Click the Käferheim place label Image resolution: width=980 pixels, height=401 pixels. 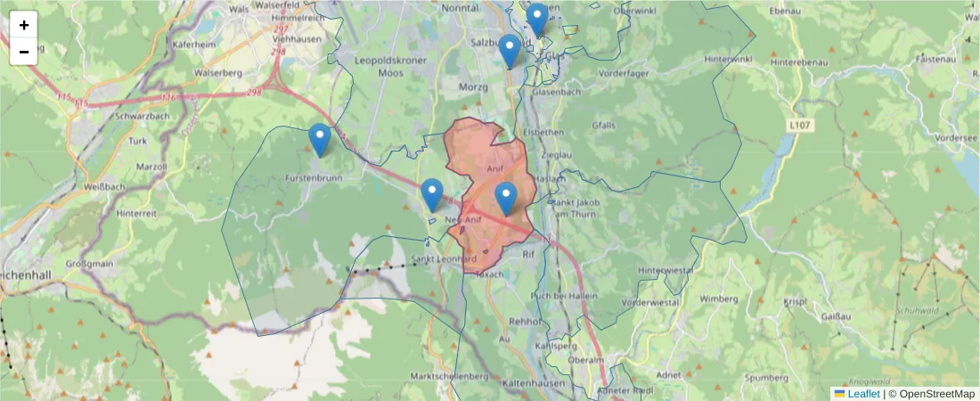pos(193,45)
